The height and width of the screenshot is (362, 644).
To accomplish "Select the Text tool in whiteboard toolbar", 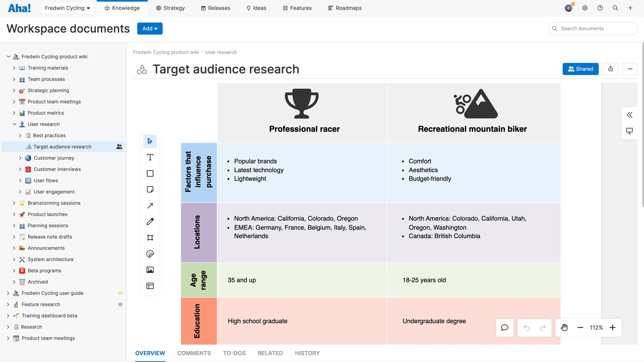I will click(150, 157).
